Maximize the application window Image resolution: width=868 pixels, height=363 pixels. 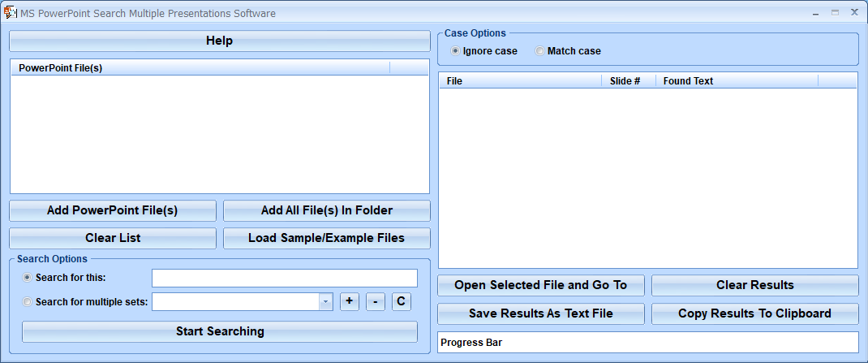(x=835, y=12)
